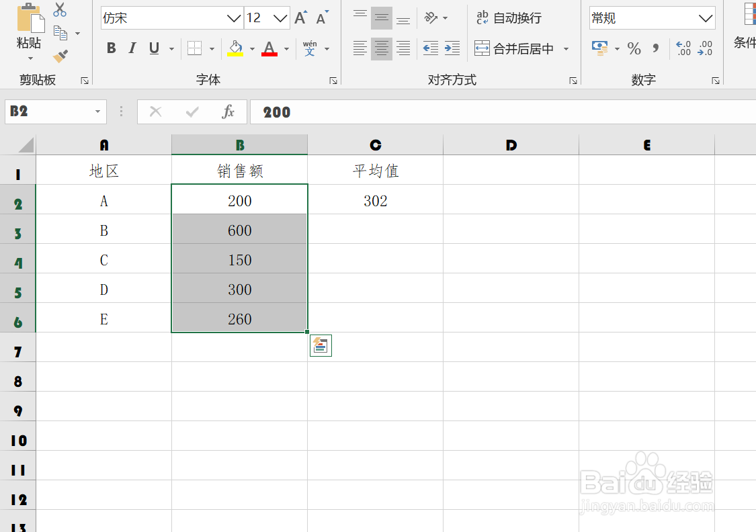The height and width of the screenshot is (532, 756).
Task: Click the 合并后居中 merge and center button
Action: click(514, 48)
